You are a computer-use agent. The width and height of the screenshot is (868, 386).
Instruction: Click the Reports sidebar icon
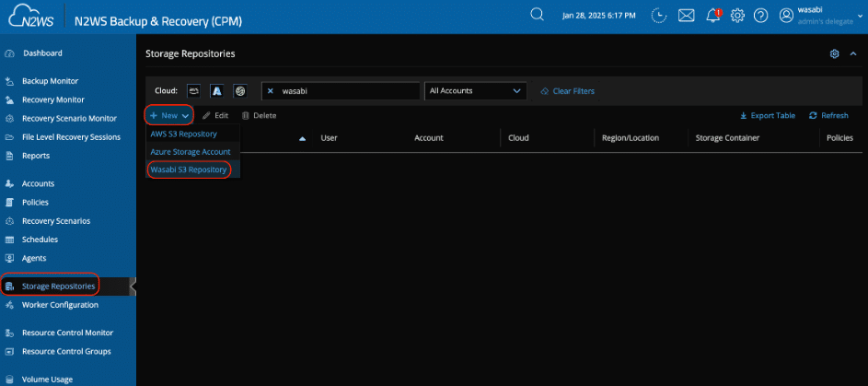pos(9,156)
